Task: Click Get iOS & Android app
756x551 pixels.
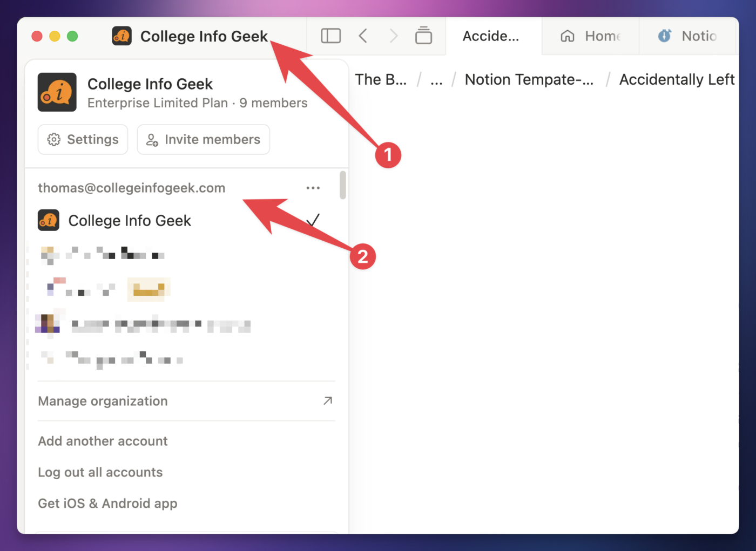Action: point(107,503)
